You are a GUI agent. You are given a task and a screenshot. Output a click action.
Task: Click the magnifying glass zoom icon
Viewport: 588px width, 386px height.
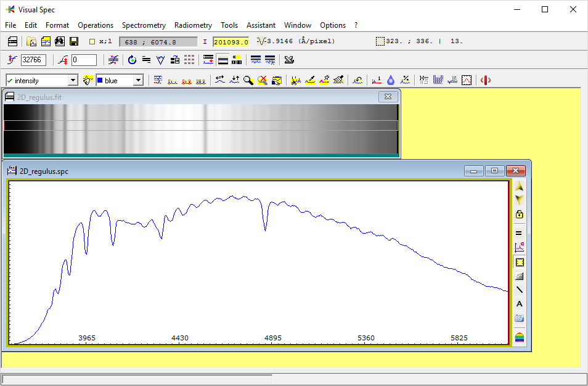tap(248, 80)
